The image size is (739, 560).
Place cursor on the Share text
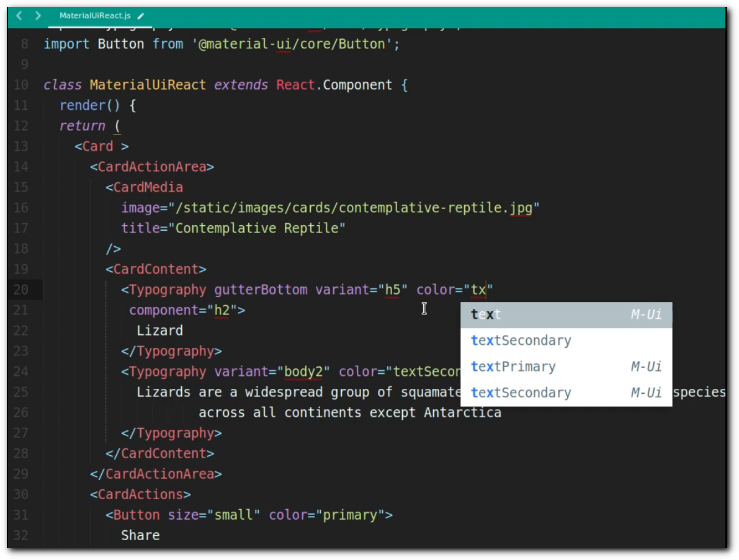140,535
